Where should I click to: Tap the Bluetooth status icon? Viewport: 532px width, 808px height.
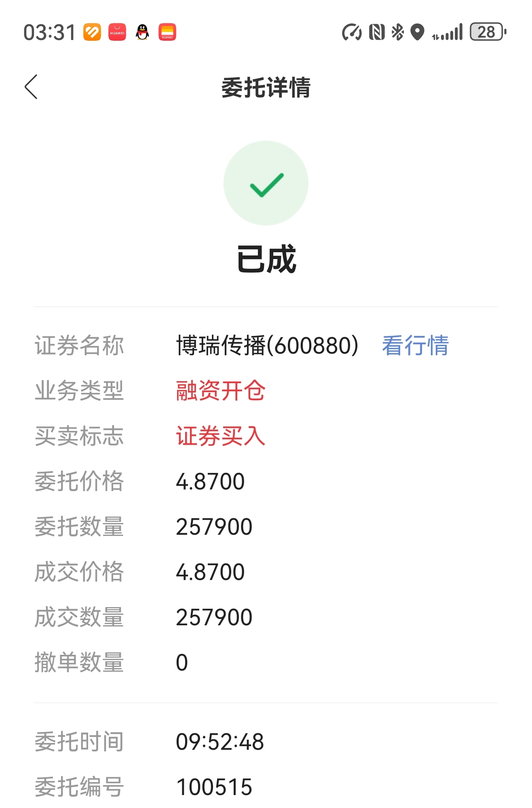[x=398, y=32]
